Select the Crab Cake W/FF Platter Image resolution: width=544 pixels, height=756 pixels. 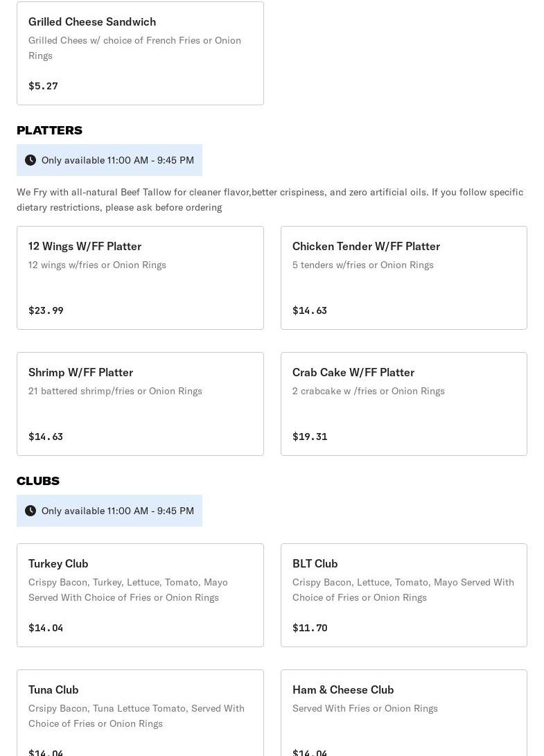click(403, 404)
